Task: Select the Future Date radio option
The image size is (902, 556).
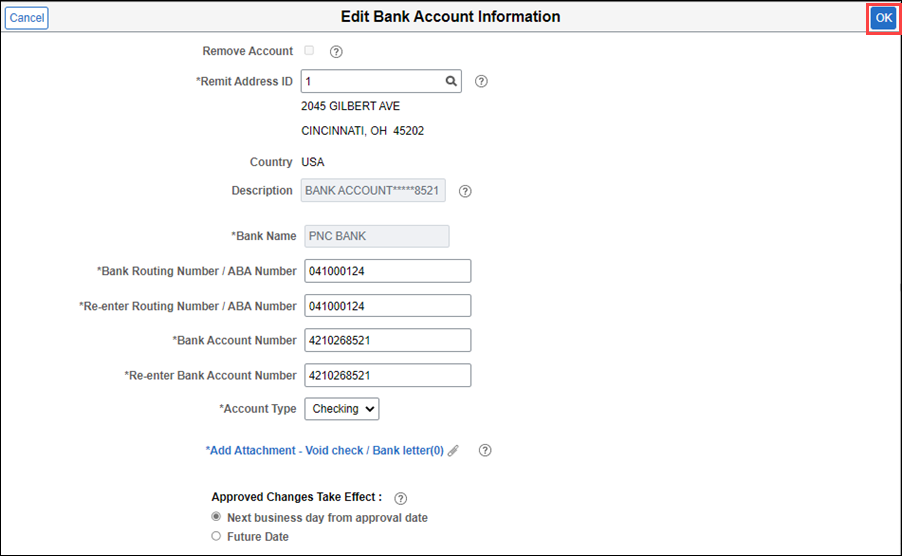Action: point(216,536)
